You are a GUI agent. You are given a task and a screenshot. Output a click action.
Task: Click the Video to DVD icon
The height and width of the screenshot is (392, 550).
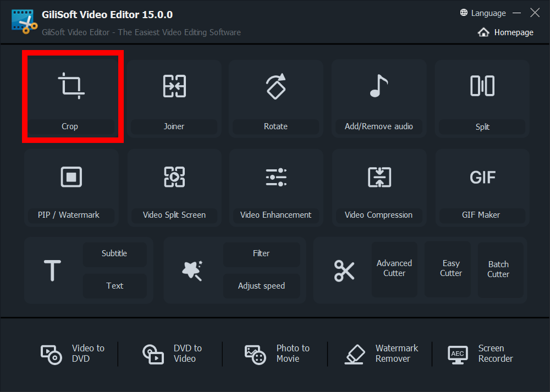pyautogui.click(x=51, y=355)
